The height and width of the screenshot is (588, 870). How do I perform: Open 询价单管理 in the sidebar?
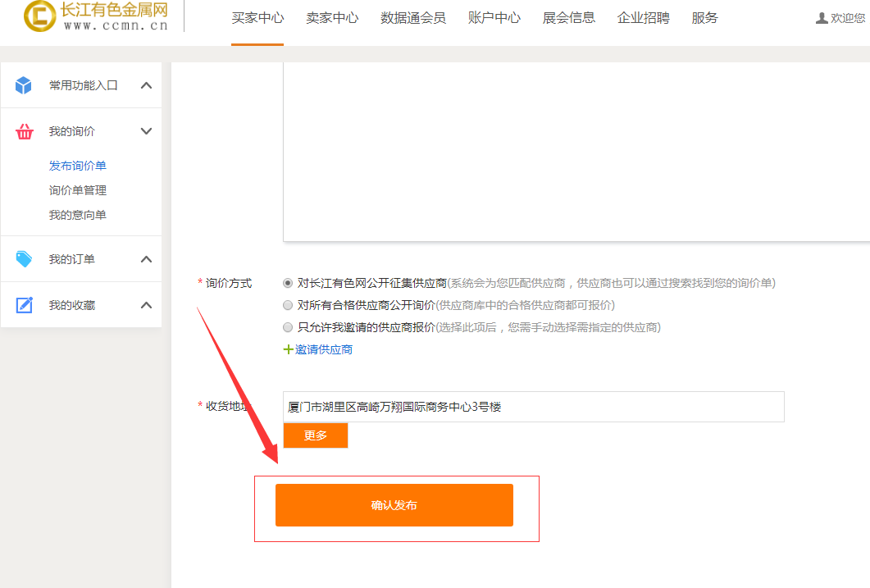point(78,190)
